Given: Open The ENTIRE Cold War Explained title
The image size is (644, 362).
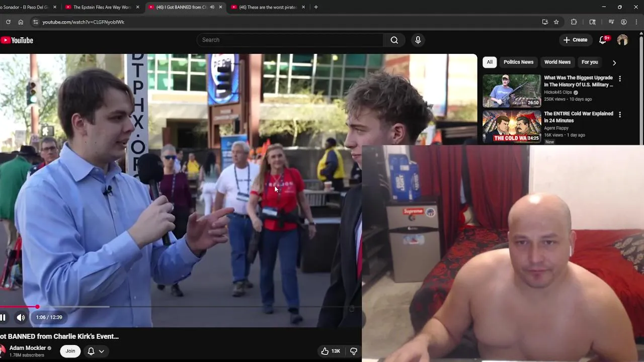Looking at the screenshot, I should [x=579, y=117].
